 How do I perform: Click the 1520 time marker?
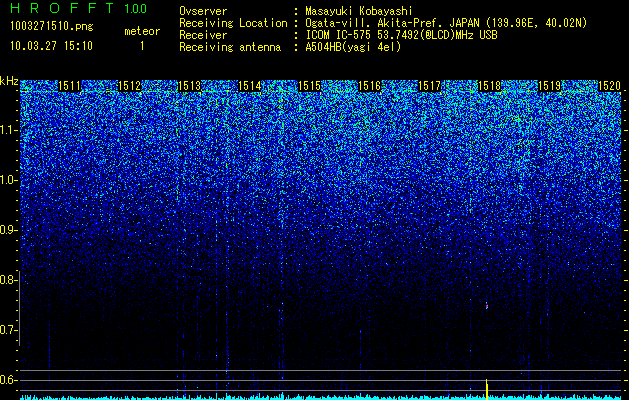click(x=609, y=86)
